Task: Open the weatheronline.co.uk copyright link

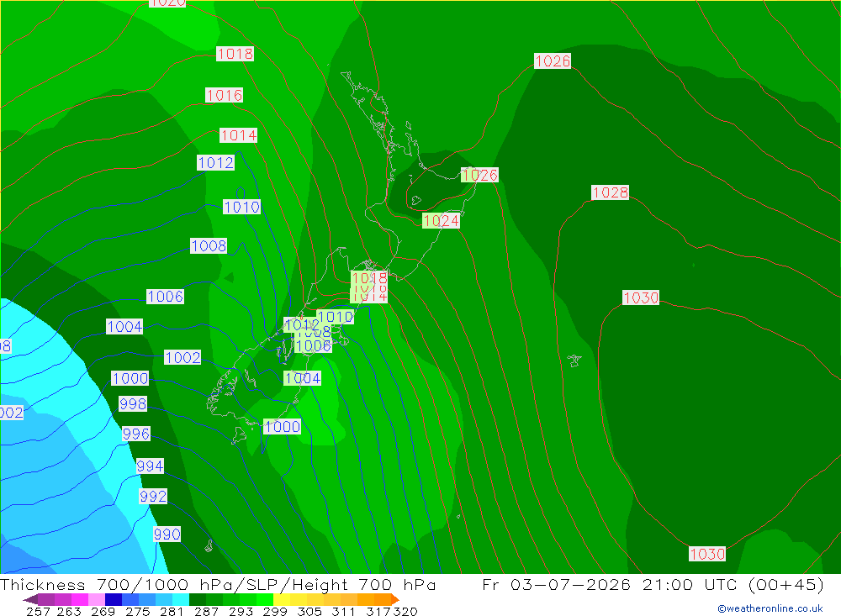Action: coord(770,608)
